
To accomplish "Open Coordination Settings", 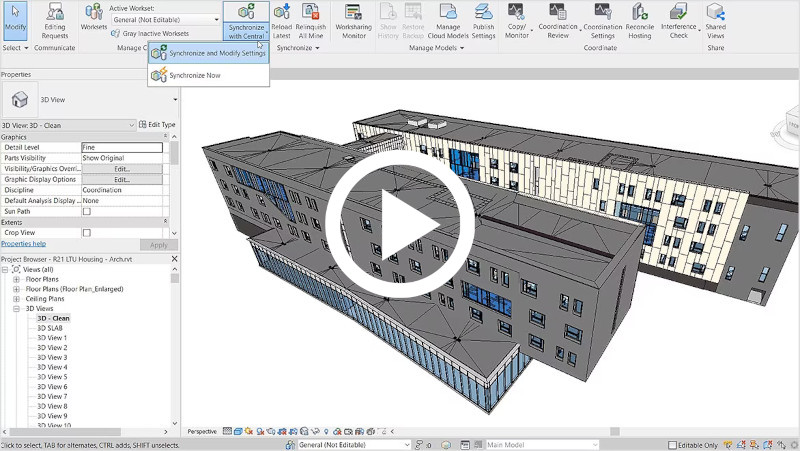I will click(x=603, y=21).
